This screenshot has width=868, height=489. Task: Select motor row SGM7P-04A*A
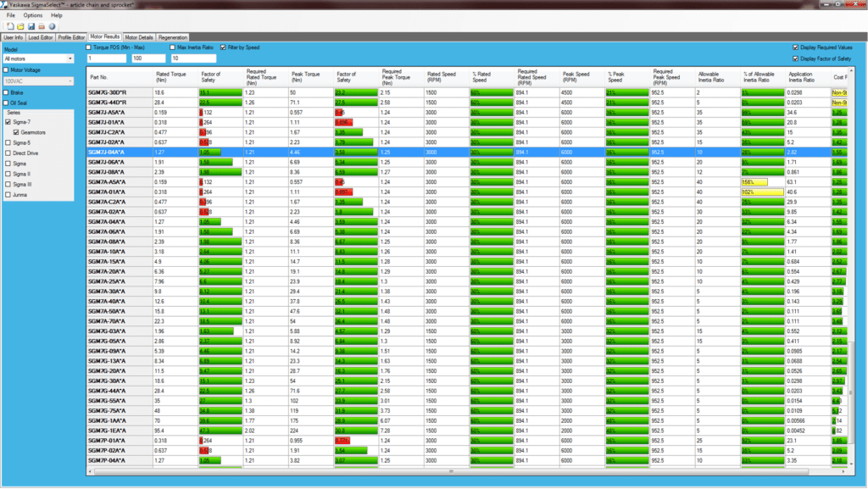point(468,461)
